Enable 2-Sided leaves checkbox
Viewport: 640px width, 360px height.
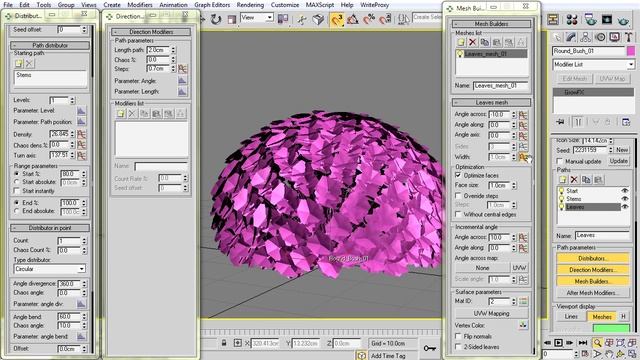coord(458,347)
